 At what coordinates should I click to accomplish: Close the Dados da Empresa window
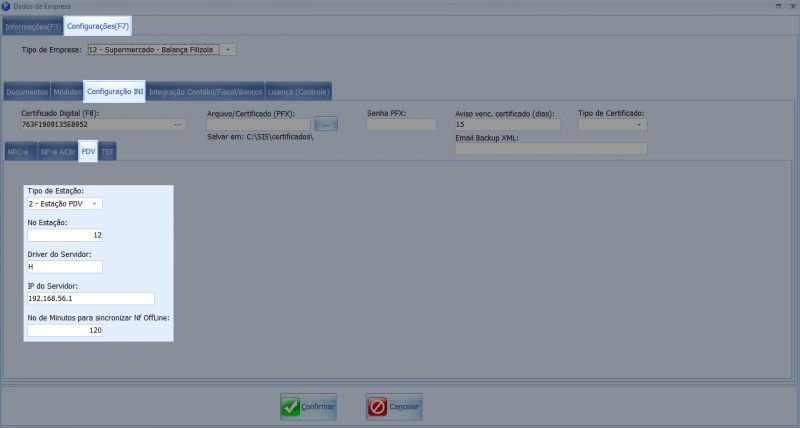click(792, 6)
